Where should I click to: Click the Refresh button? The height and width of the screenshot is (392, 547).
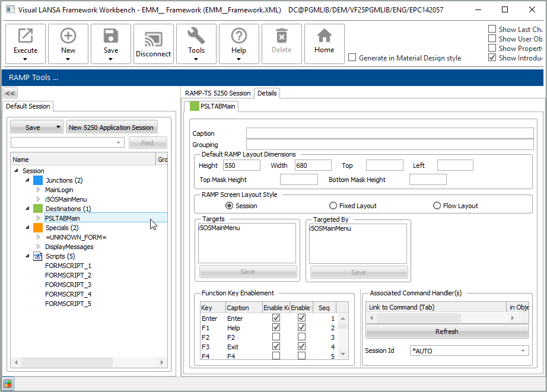click(x=446, y=332)
